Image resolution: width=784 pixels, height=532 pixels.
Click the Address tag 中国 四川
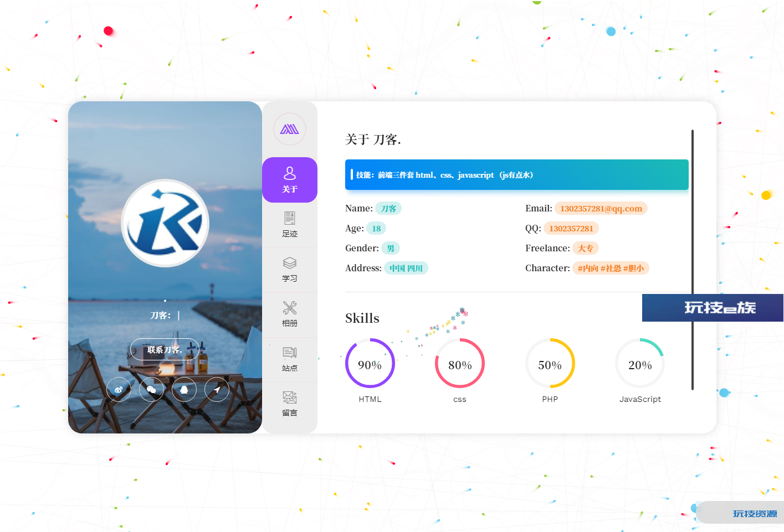(406, 268)
